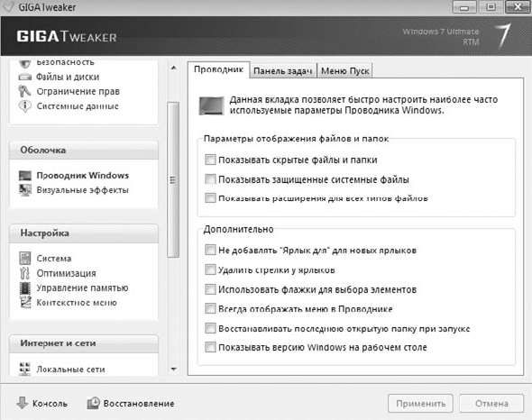The width and height of the screenshot is (532, 420).
Task: Open Оптимизация tools icon
Action: pos(24,273)
